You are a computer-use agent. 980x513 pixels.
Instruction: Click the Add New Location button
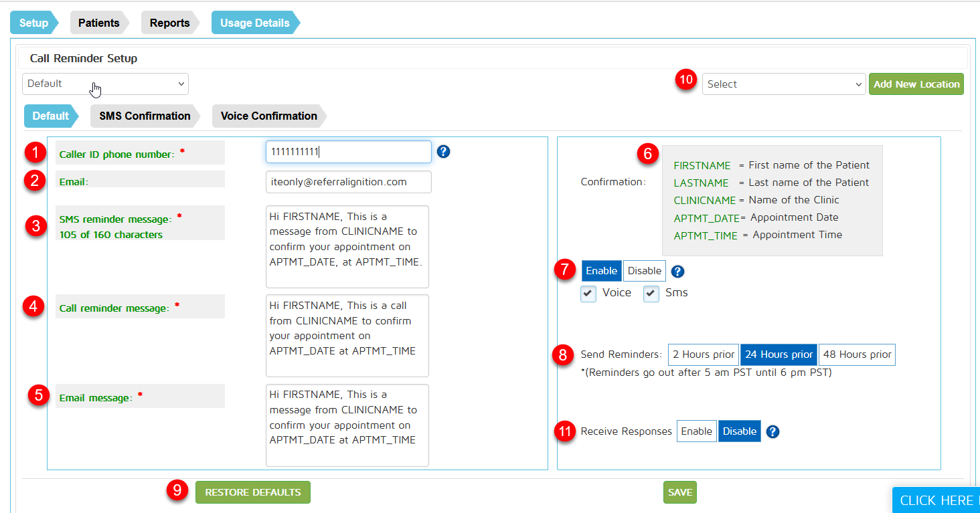(916, 84)
